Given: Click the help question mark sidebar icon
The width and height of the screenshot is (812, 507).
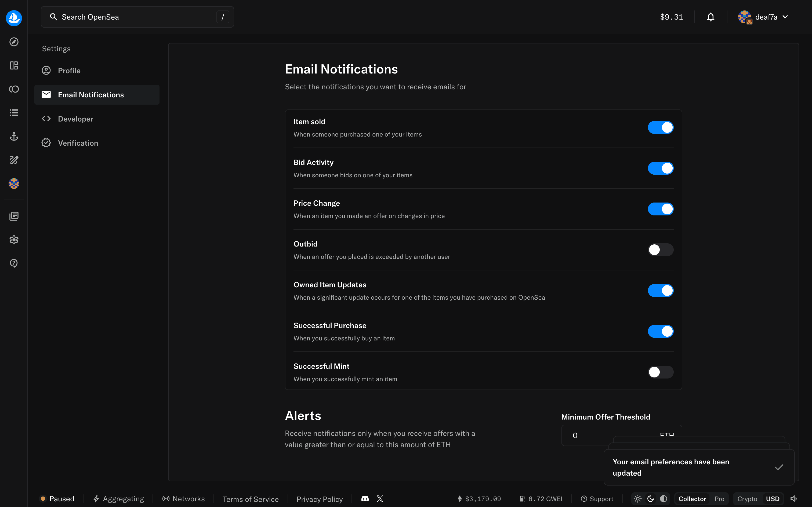Looking at the screenshot, I should [14, 263].
